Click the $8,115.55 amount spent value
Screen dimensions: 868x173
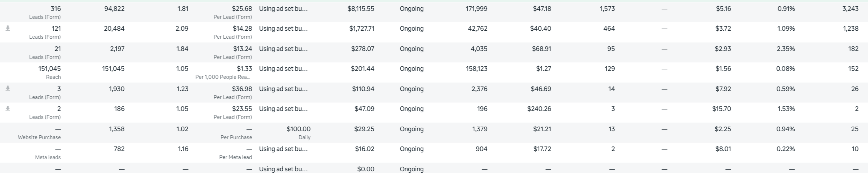pos(361,9)
